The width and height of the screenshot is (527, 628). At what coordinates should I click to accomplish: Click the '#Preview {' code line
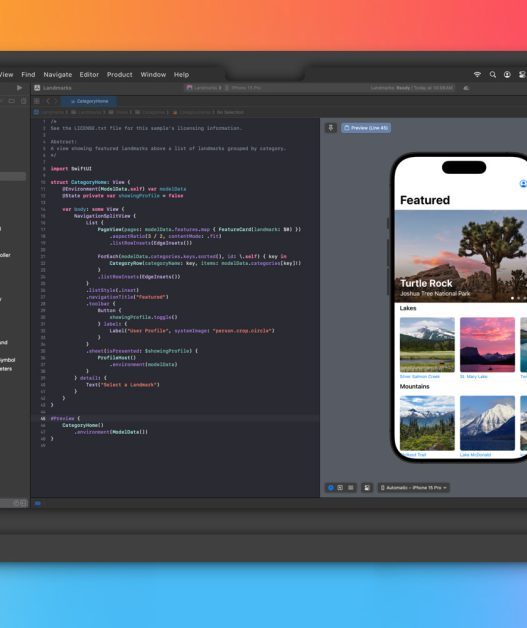click(65, 419)
